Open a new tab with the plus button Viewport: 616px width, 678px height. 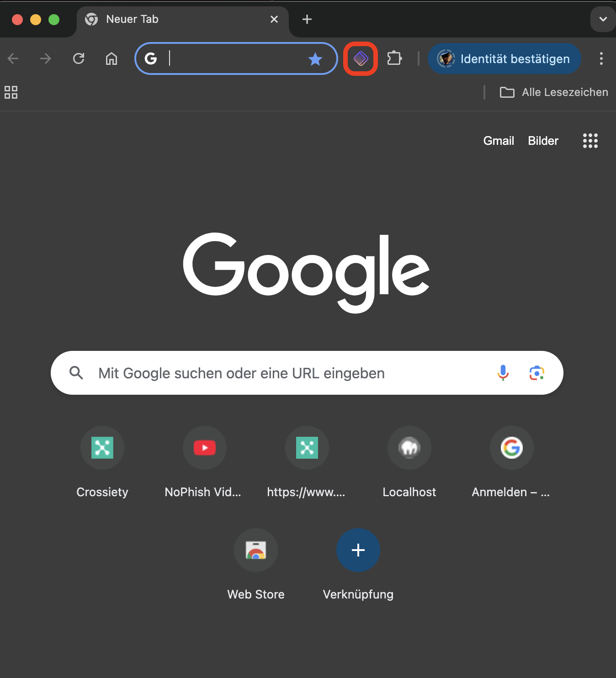click(x=307, y=19)
